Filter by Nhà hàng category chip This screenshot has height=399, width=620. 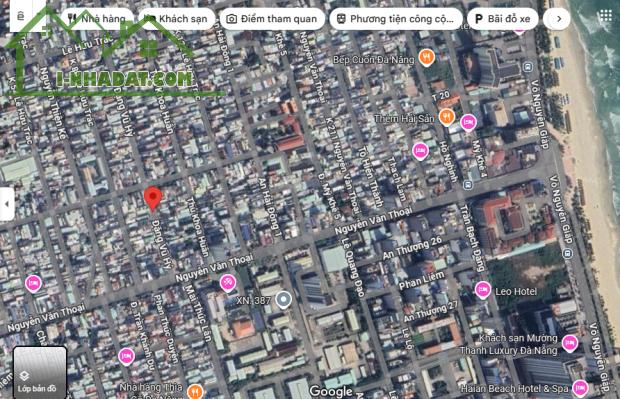click(97, 19)
